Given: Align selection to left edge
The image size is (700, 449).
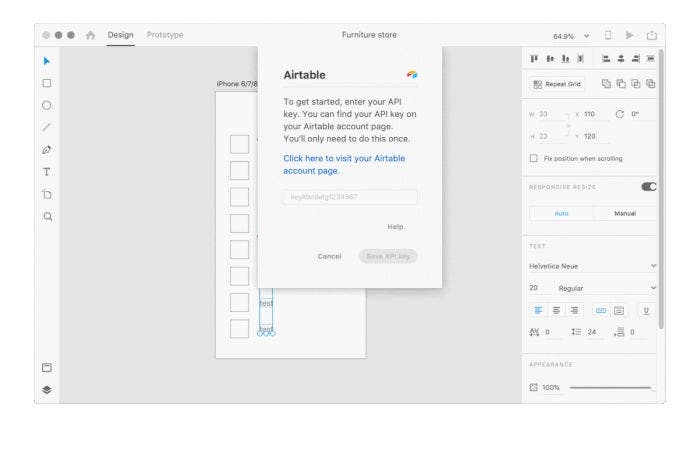Looking at the screenshot, I should 606,58.
